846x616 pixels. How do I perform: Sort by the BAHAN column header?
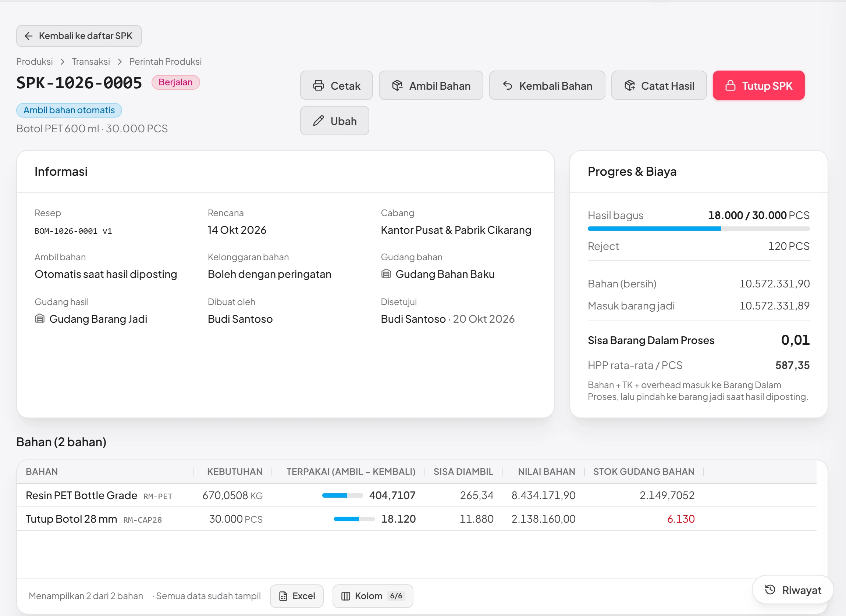point(42,472)
